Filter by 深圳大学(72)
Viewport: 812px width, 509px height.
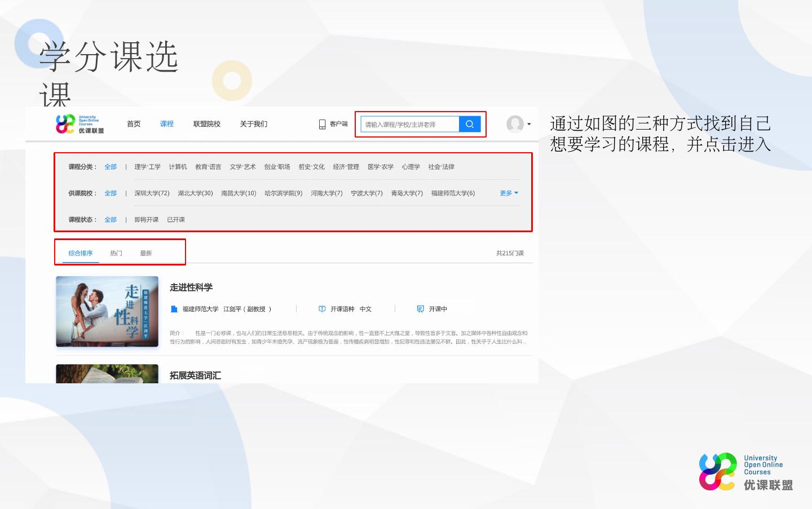point(152,193)
